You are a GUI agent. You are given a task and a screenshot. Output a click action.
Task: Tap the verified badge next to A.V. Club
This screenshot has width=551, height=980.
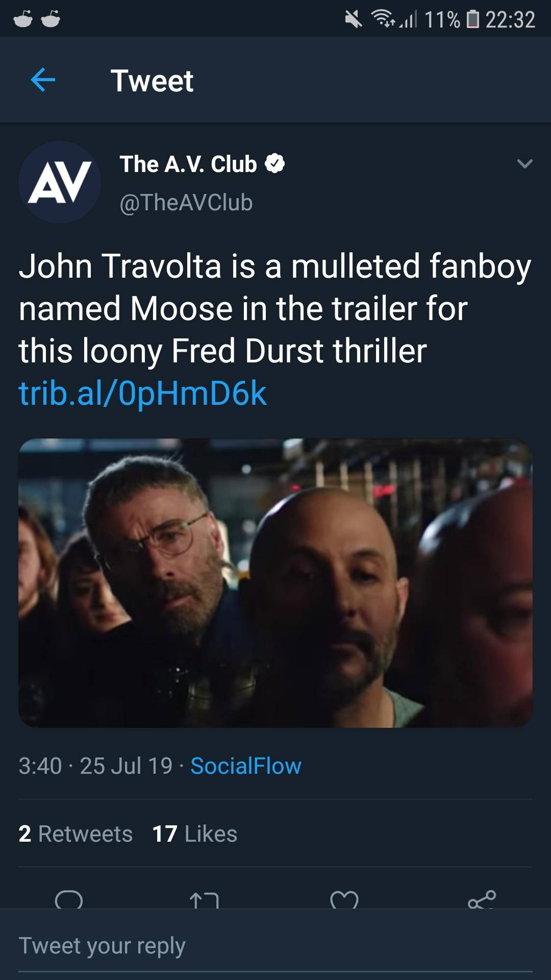[274, 164]
